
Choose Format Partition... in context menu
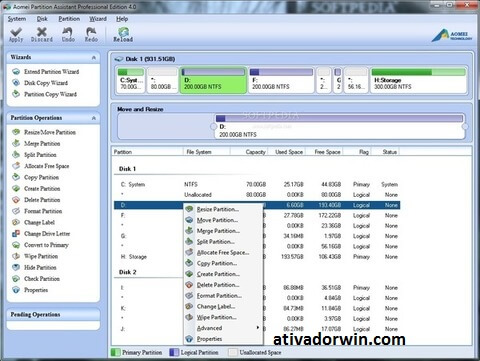pos(223,295)
